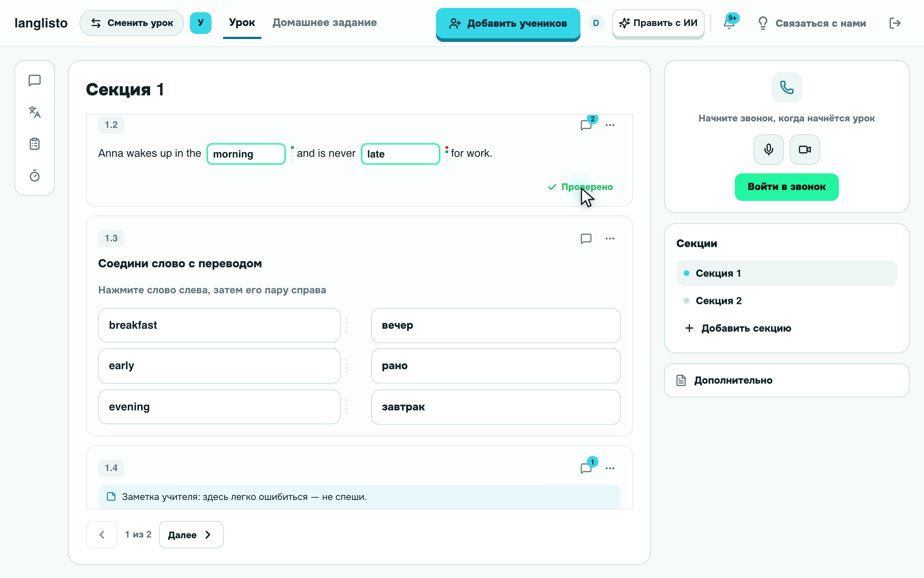Click the status dots after 'morning' field

(292, 153)
